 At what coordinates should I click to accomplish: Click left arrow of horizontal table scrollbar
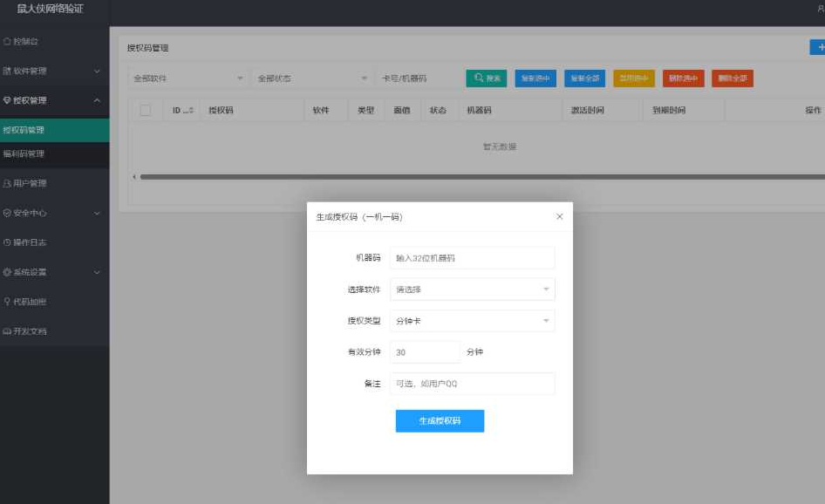point(134,177)
